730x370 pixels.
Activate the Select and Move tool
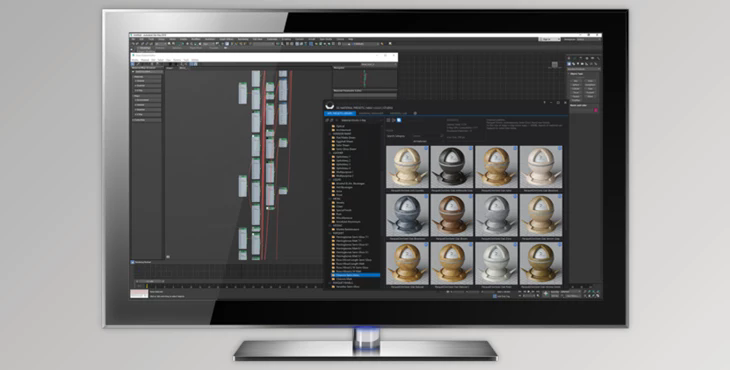tap(187, 44)
